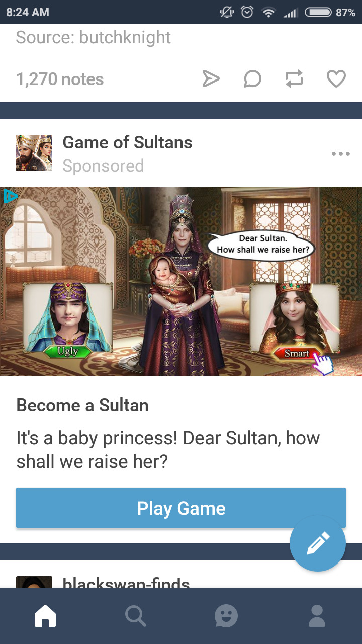Open the Activity smiley-face tab
The width and height of the screenshot is (362, 644).
pyautogui.click(x=226, y=616)
